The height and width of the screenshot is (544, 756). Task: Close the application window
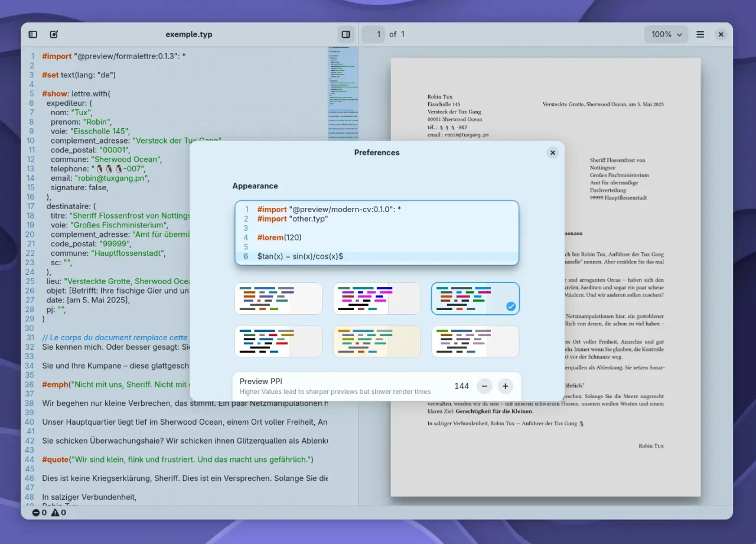721,35
